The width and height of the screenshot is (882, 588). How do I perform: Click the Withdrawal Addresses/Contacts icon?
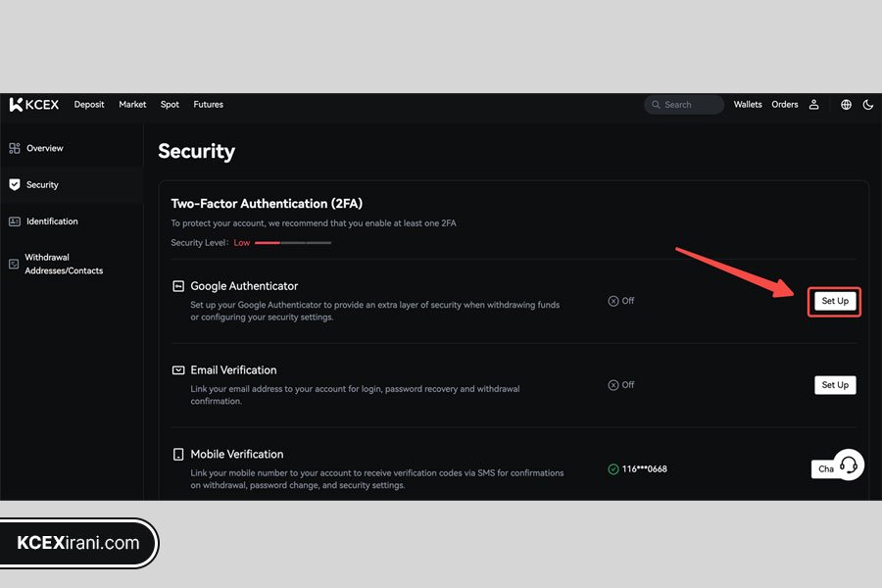14,264
